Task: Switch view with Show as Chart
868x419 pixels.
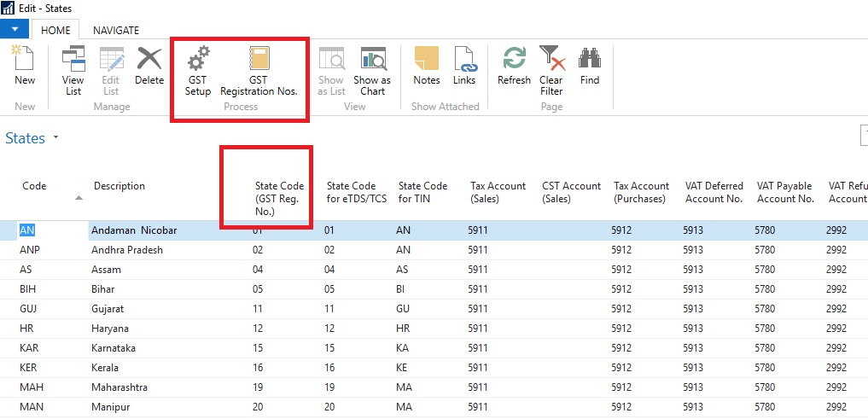Action: coord(373,71)
